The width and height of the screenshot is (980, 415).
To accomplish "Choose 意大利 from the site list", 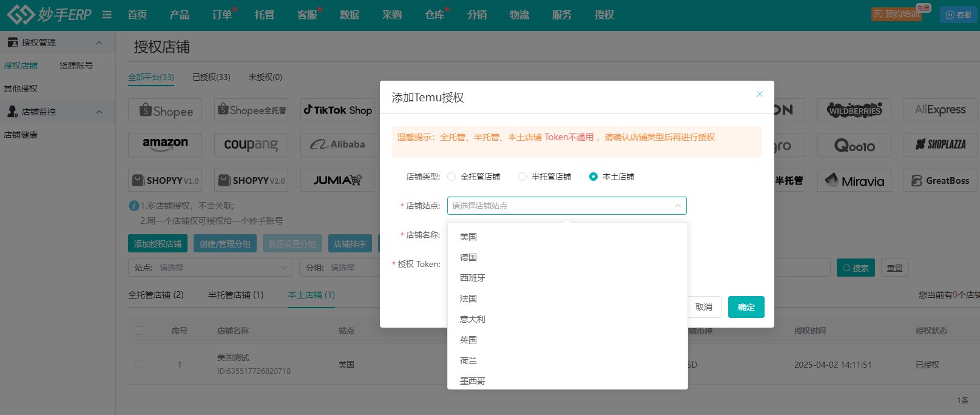I will tap(567, 319).
